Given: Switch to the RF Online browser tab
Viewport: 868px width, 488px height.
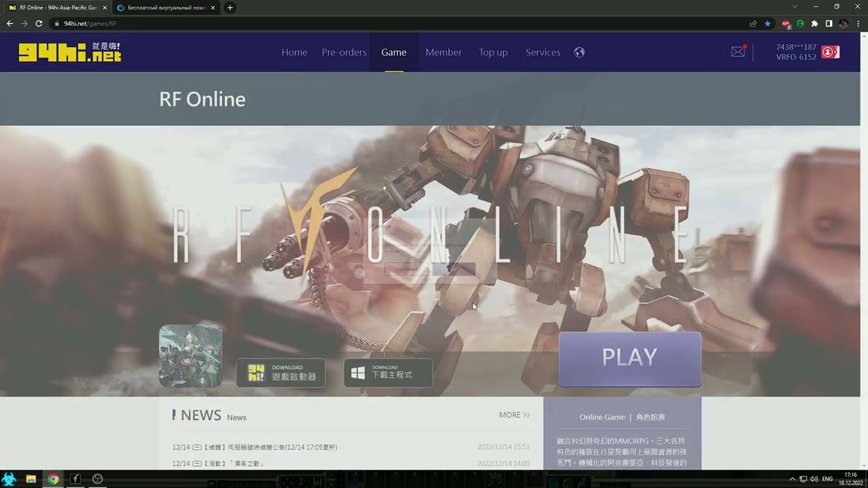Looking at the screenshot, I should (56, 7).
